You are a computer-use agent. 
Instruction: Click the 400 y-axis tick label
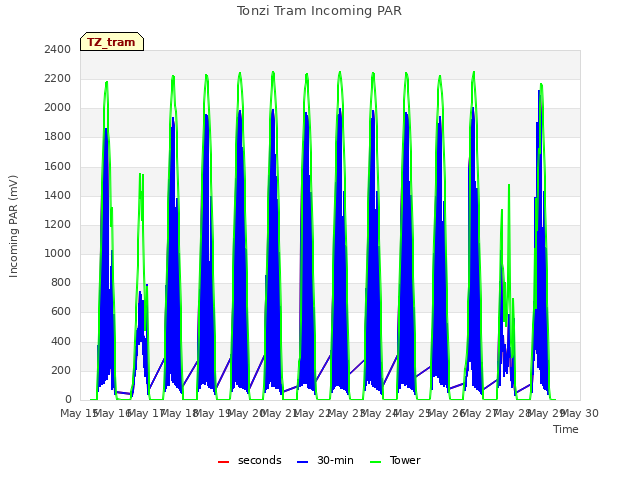[61, 341]
